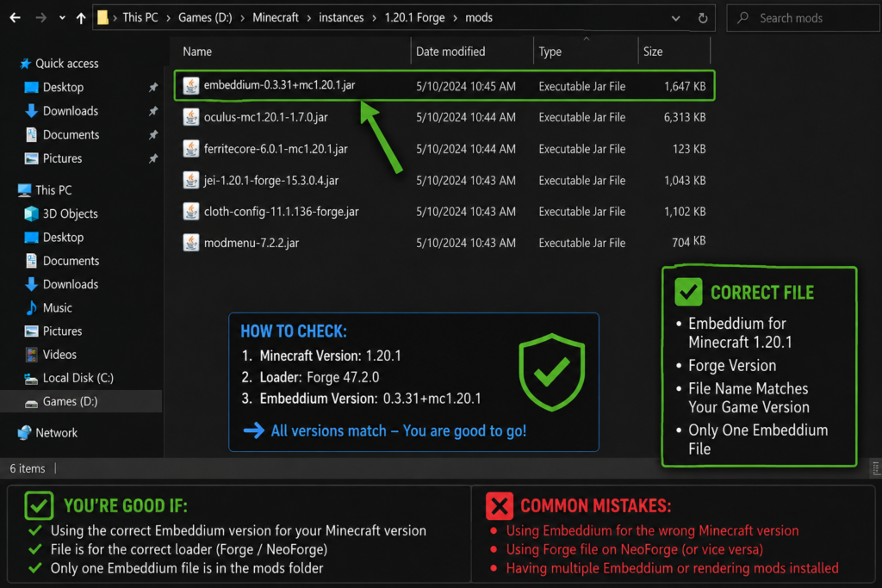882x588 pixels.
Task: Click the oculus-mc1.20.1-1.7.0.jar file name
Action: pyautogui.click(x=265, y=117)
